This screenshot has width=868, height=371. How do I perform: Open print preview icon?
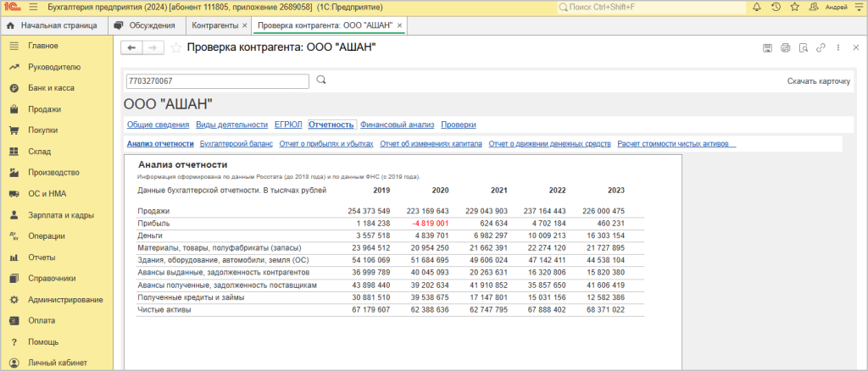coord(804,48)
